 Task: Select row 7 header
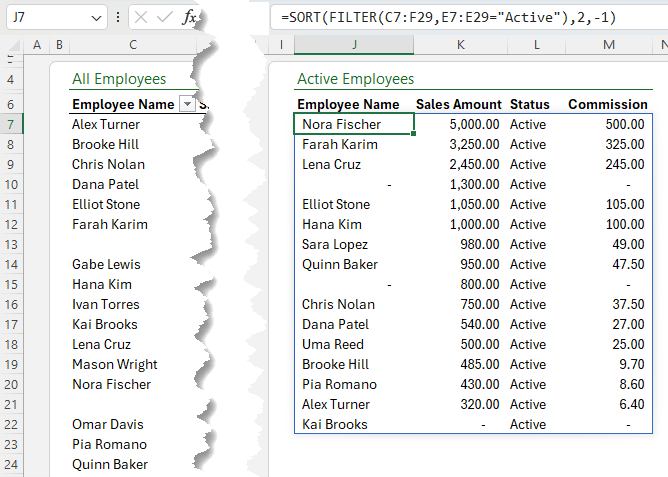pyautogui.click(x=11, y=124)
